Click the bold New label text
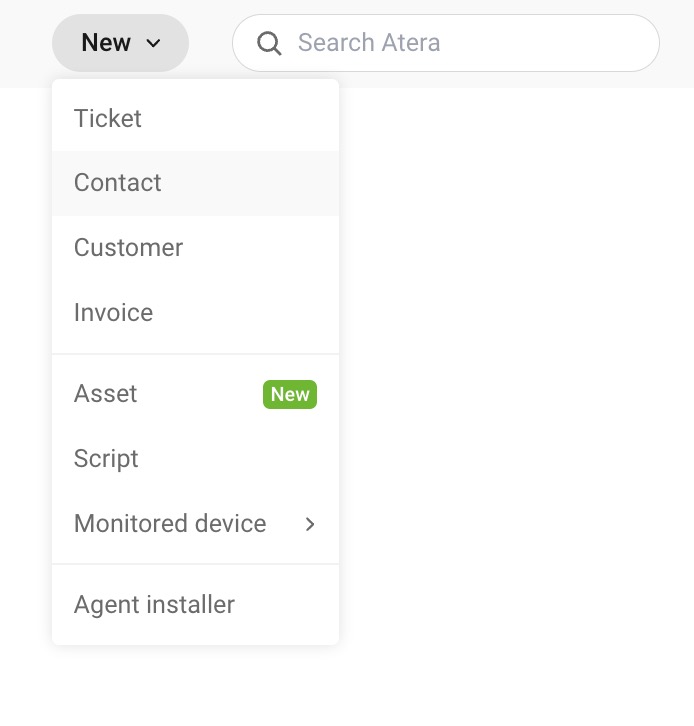 point(106,43)
